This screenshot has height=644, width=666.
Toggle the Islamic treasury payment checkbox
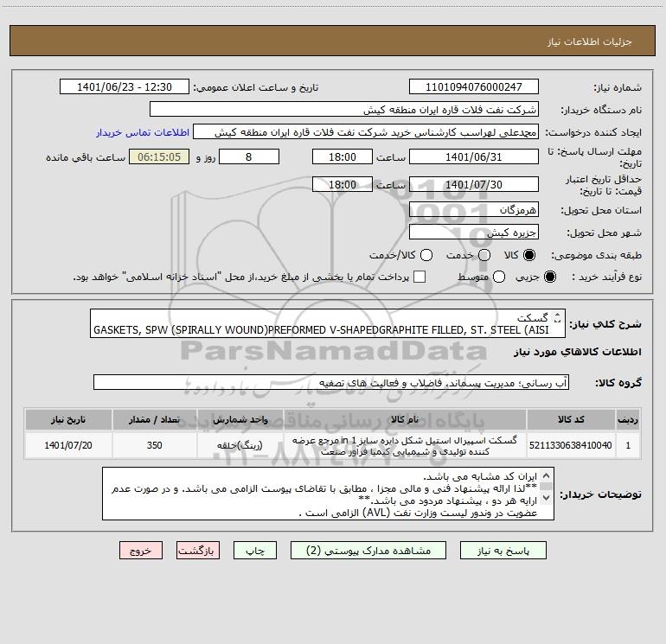pos(419,277)
